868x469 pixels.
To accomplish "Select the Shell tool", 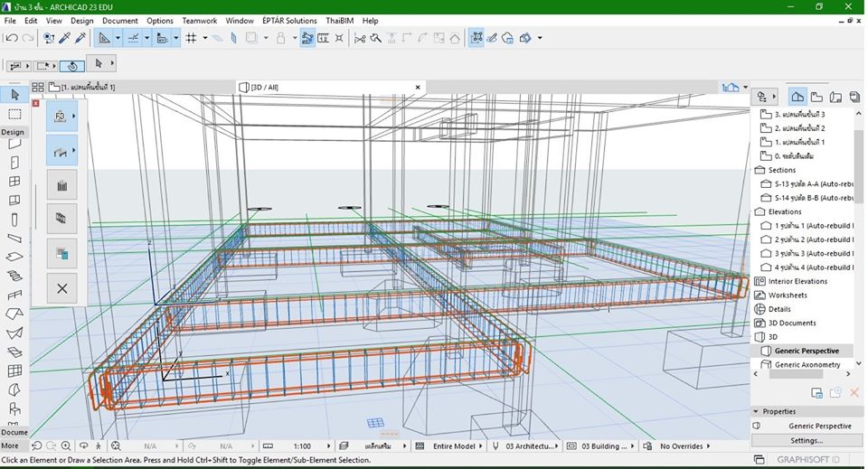I will pyautogui.click(x=15, y=333).
